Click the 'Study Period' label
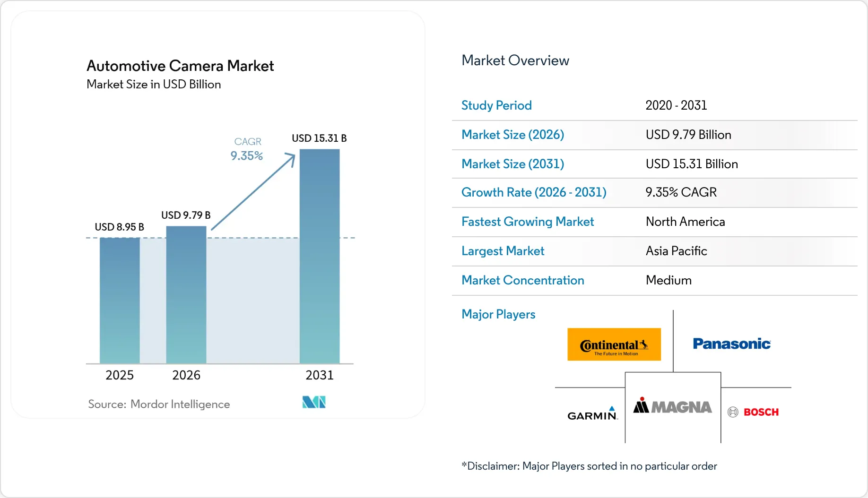868x498 pixels. click(x=496, y=105)
